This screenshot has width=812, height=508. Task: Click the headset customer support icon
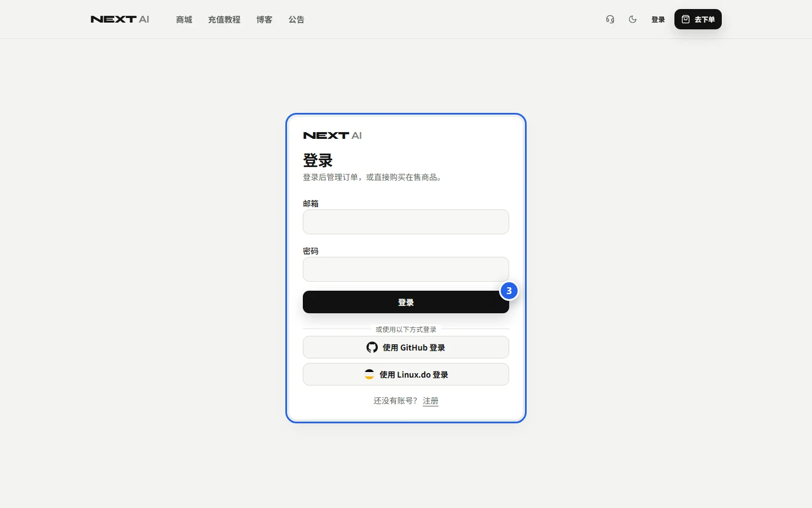pyautogui.click(x=610, y=19)
